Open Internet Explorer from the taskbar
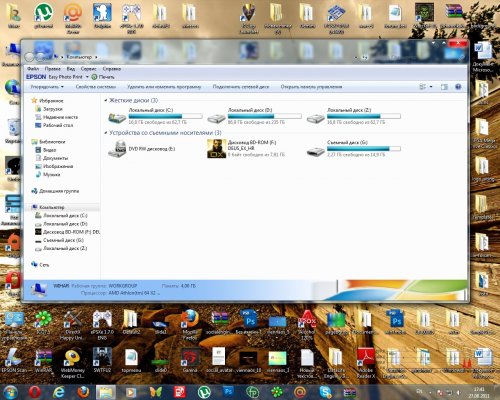 [59, 392]
